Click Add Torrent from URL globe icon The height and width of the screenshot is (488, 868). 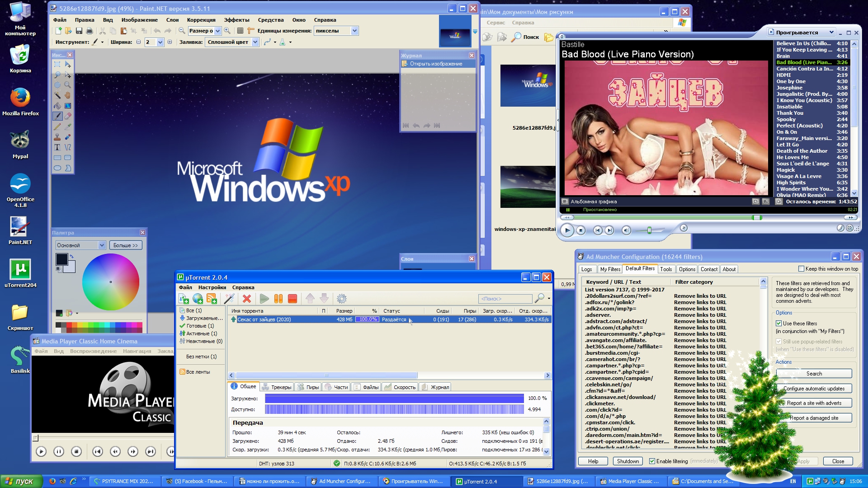(x=198, y=299)
